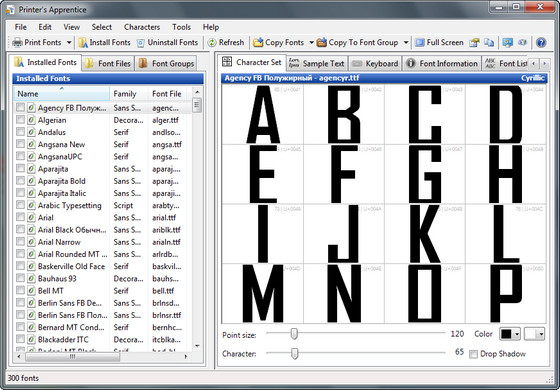
Task: Open help with the blue question mark icon
Action: (541, 42)
